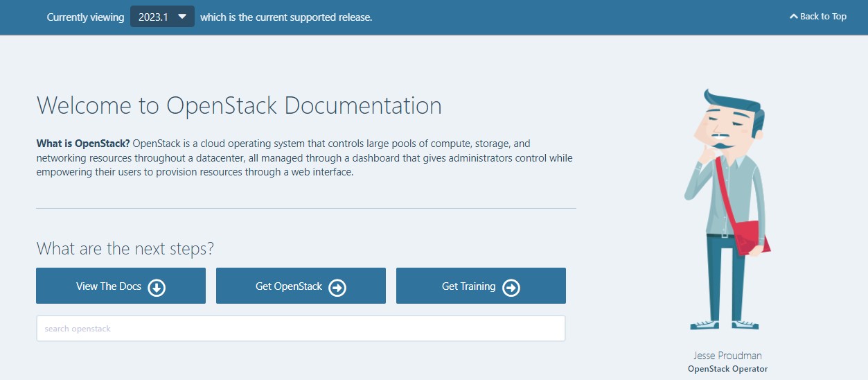This screenshot has height=380, width=868.
Task: Select the Get OpenStack button
Action: pos(301,286)
